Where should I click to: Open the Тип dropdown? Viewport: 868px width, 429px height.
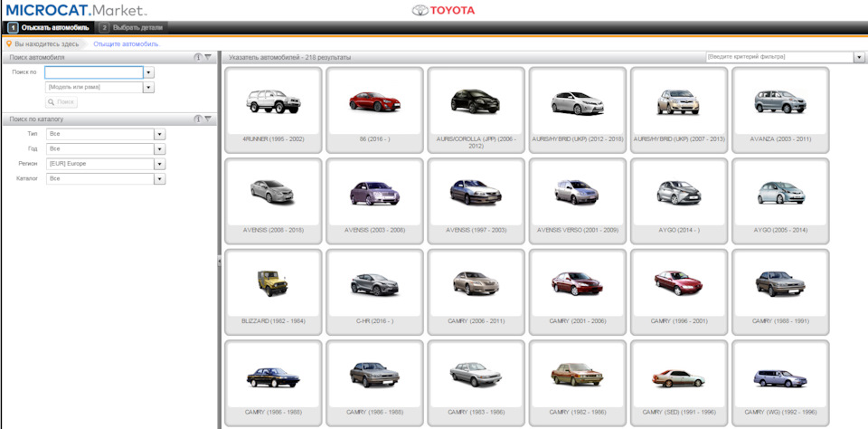click(x=160, y=134)
